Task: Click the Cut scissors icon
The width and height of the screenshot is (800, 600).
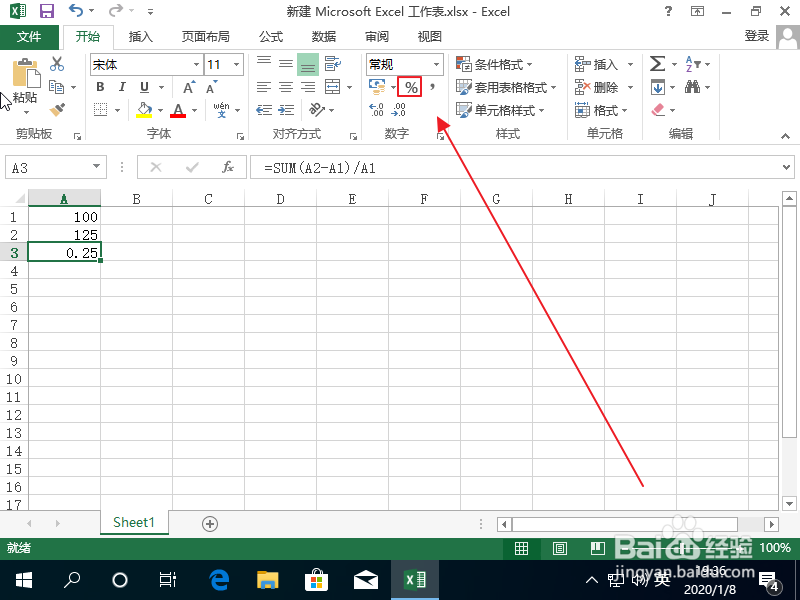Action: (57, 64)
